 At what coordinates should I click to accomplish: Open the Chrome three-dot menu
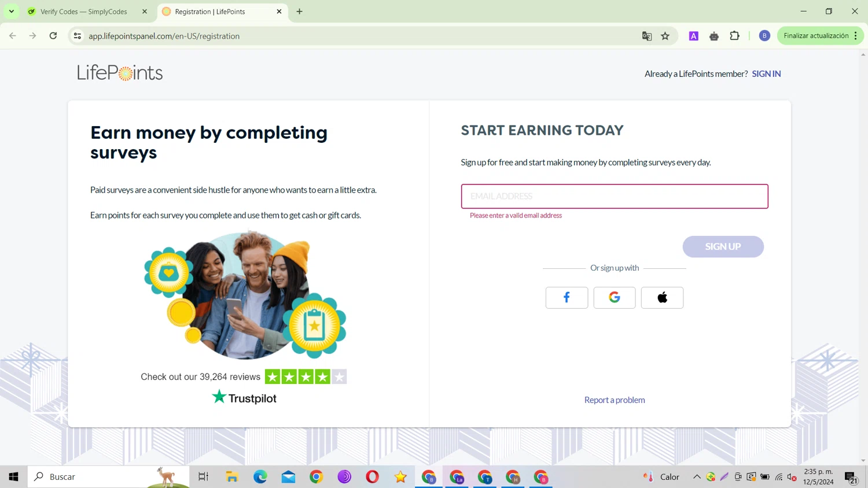[855, 36]
